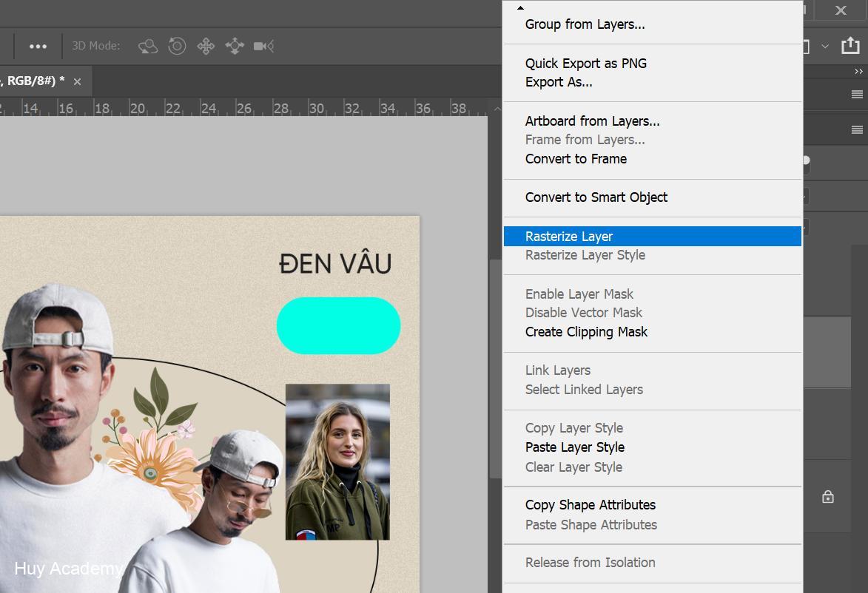The width and height of the screenshot is (868, 593).
Task: Click the Share export icon
Action: tap(850, 45)
